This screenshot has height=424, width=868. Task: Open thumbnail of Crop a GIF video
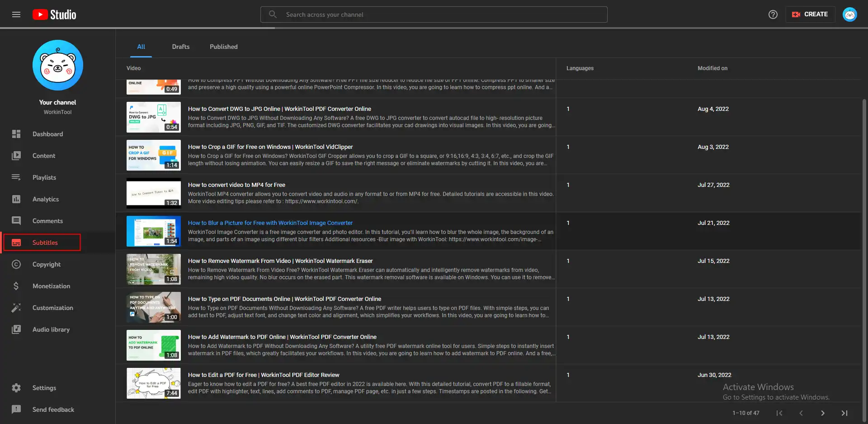click(x=154, y=155)
